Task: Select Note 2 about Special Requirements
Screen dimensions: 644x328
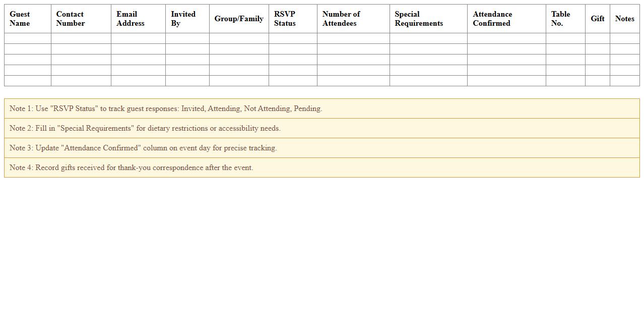Action: click(x=145, y=128)
